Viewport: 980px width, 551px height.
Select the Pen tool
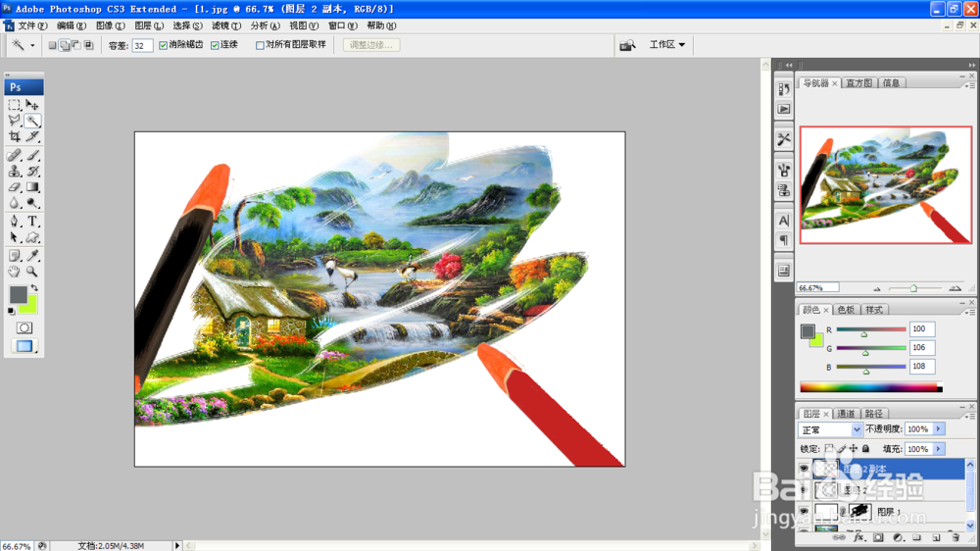(15, 222)
